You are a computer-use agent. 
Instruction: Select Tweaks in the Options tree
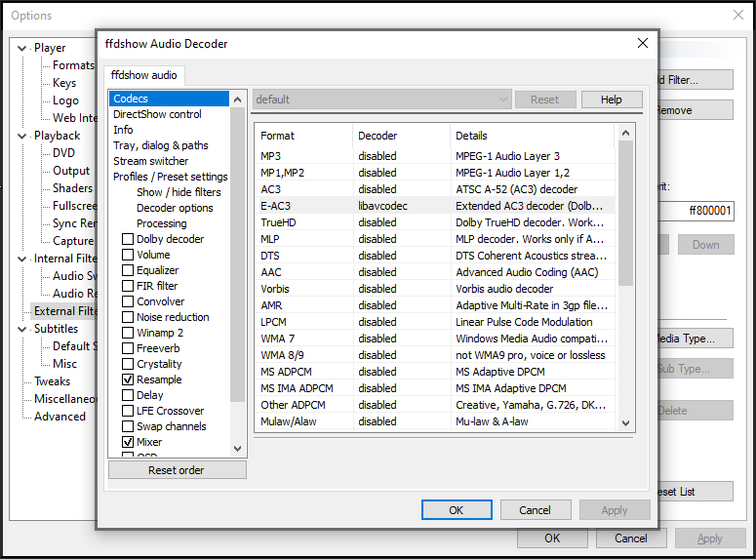pyautogui.click(x=52, y=381)
